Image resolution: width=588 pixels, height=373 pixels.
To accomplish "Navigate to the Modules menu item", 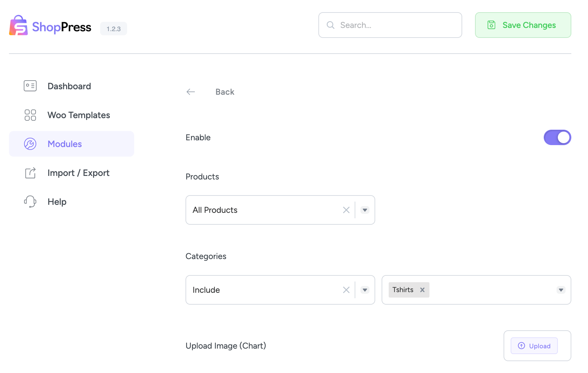I will [65, 144].
